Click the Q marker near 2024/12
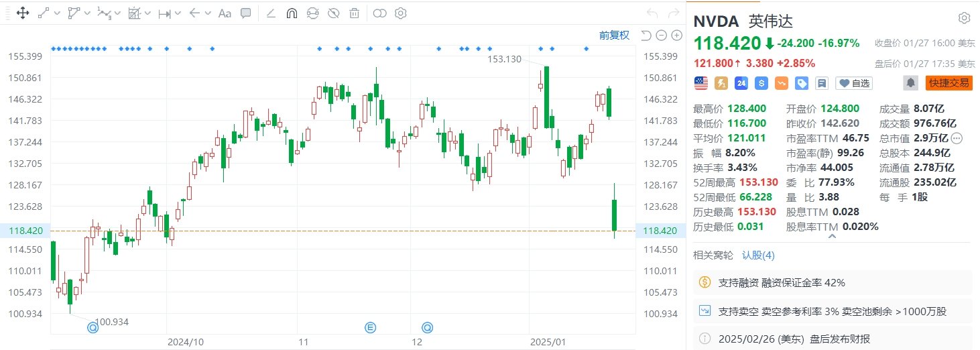 click(x=427, y=327)
